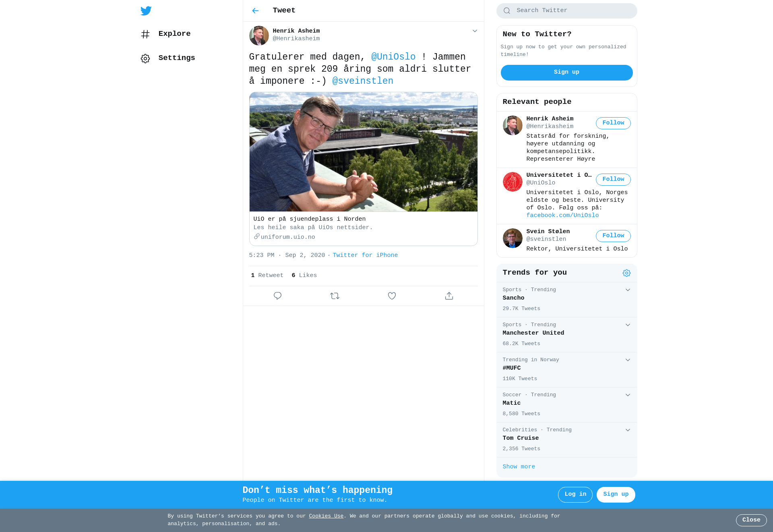This screenshot has height=532, width=773.
Task: Open Trends settings gear icon
Action: pos(626,273)
